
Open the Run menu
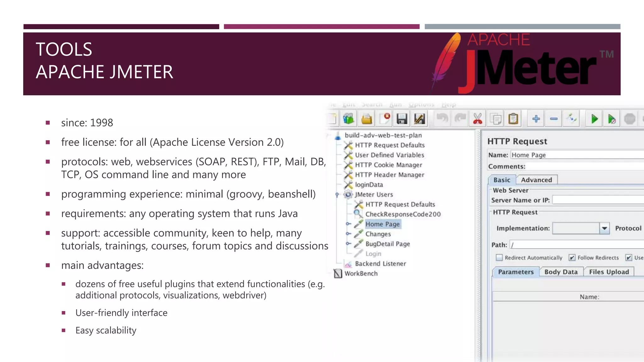pos(396,104)
